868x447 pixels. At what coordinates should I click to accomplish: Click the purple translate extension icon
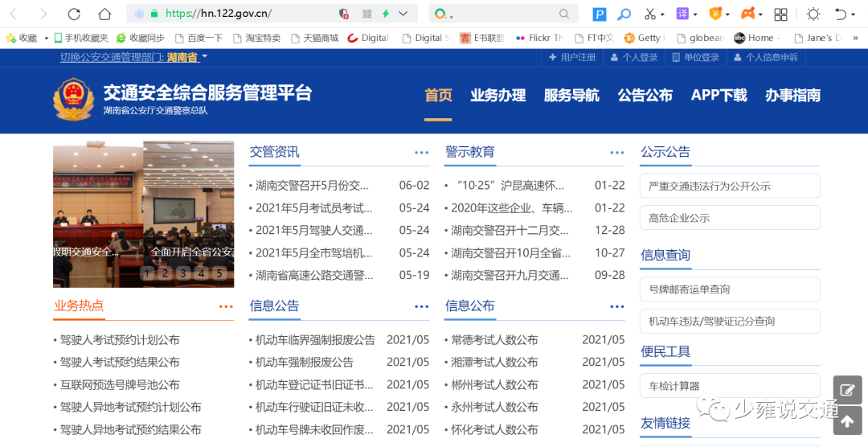click(682, 14)
